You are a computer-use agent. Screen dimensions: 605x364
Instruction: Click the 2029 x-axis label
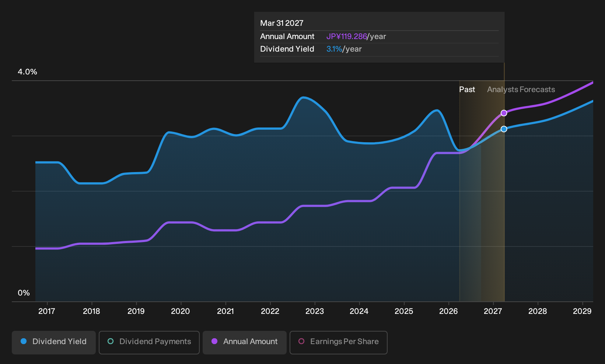(x=582, y=311)
